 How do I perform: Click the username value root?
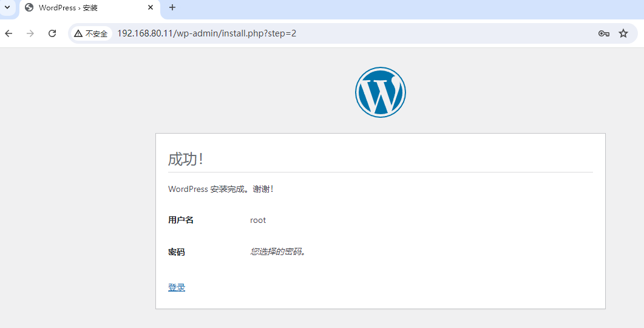pos(258,220)
